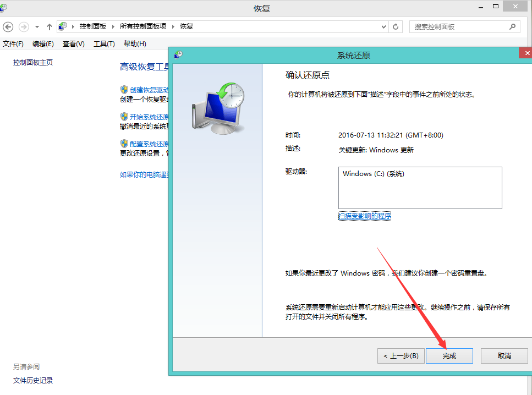This screenshot has height=395, width=532.
Task: Refresh the control panel page
Action: click(396, 27)
